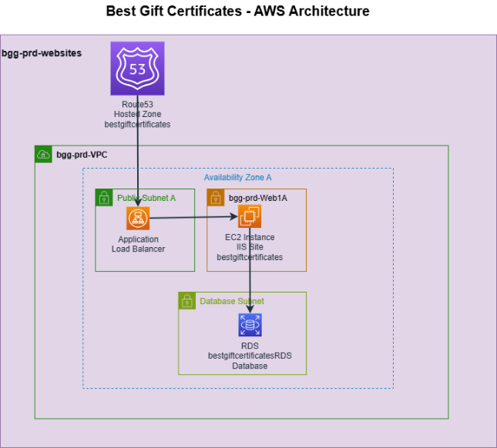Click the 'bgg-prd-websites' account label
Screen dimensions: 497x448
click(42, 53)
